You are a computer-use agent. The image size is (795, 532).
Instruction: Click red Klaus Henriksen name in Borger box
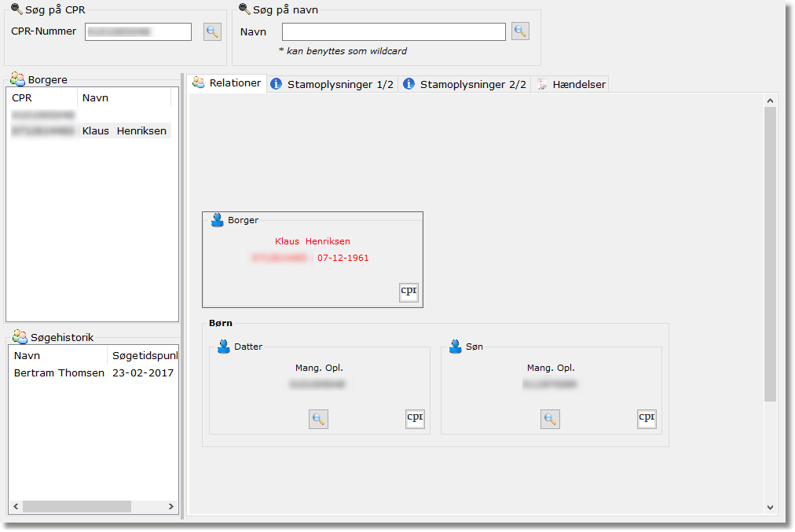(x=313, y=241)
